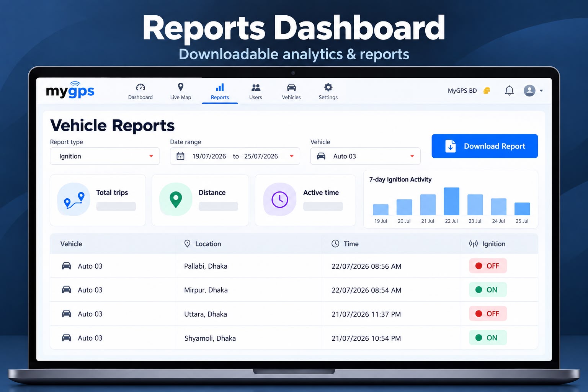Open the Users tab
The image size is (588, 392).
(256, 91)
